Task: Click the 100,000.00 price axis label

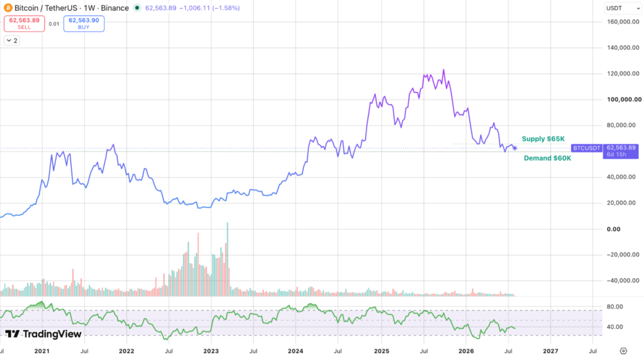Action: tap(624, 99)
